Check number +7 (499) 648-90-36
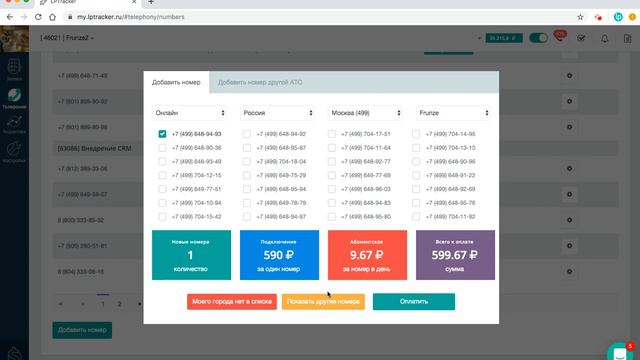The height and width of the screenshot is (360, 640). 162,148
